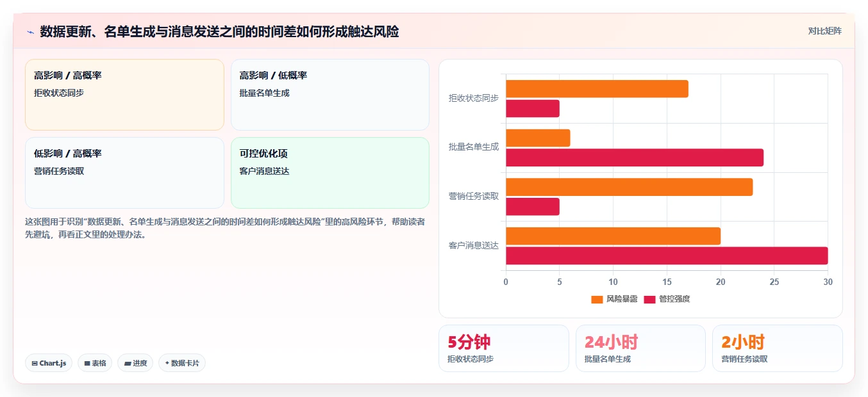Click the x-axis tick label 30

coord(828,282)
